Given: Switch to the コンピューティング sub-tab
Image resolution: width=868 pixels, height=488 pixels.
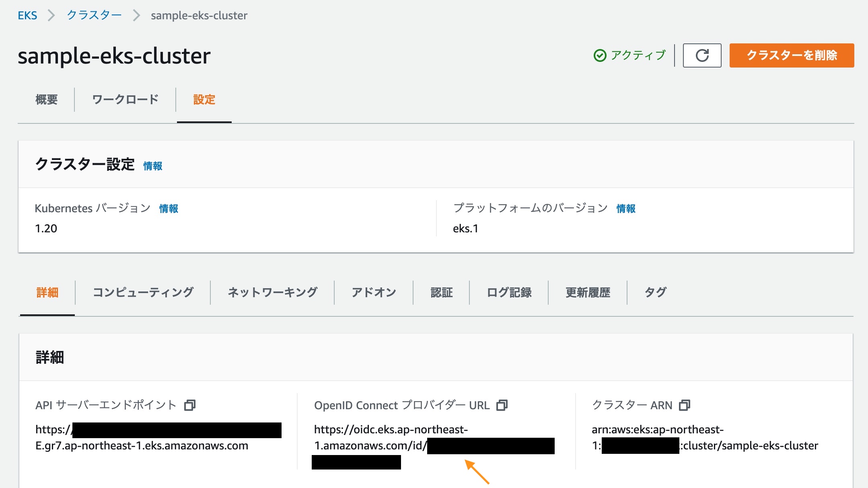Looking at the screenshot, I should coord(143,292).
